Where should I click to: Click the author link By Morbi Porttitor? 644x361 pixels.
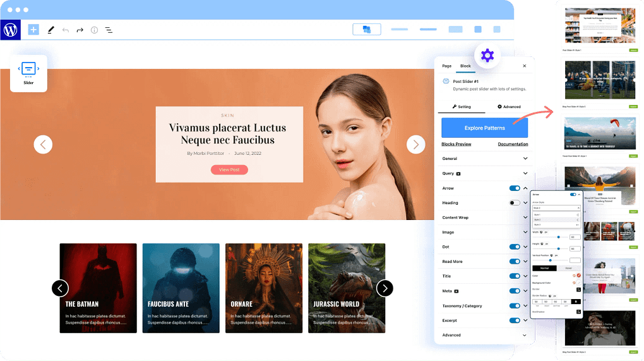pos(206,154)
